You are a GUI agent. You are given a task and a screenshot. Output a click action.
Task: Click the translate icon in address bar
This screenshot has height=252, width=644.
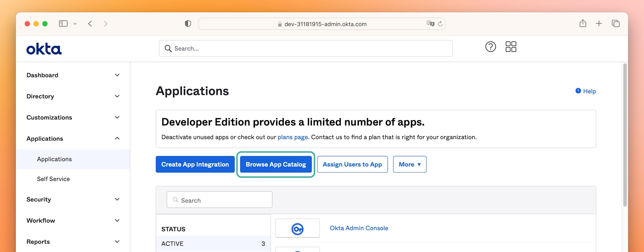(430, 23)
